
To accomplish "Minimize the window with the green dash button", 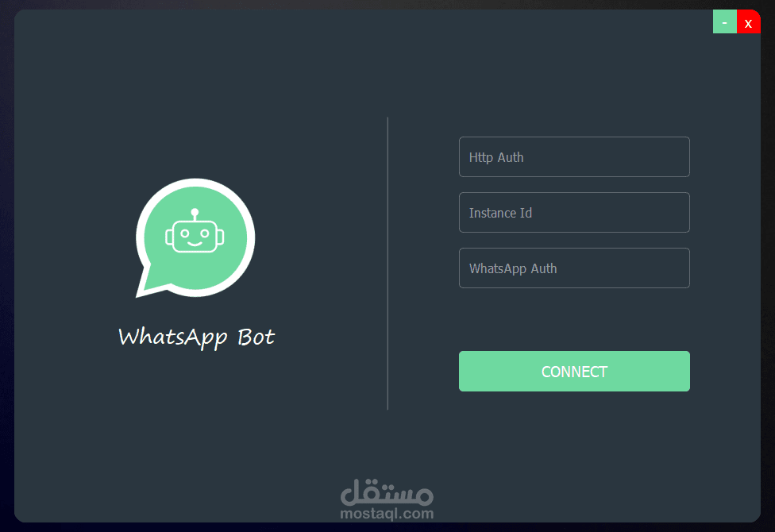I will click(x=725, y=21).
